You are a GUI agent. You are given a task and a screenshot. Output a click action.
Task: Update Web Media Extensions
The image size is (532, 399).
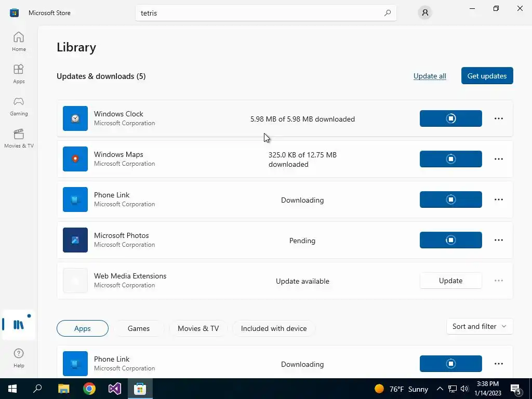(x=450, y=281)
